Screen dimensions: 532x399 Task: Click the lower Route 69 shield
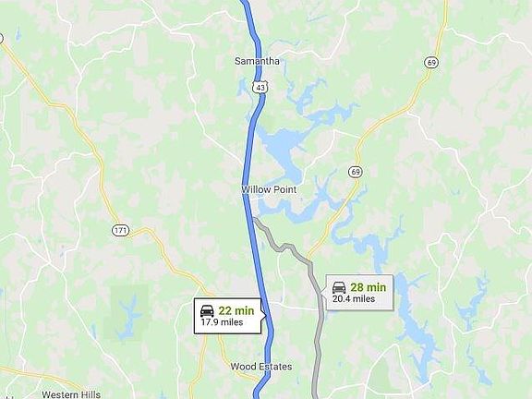pyautogui.click(x=356, y=172)
